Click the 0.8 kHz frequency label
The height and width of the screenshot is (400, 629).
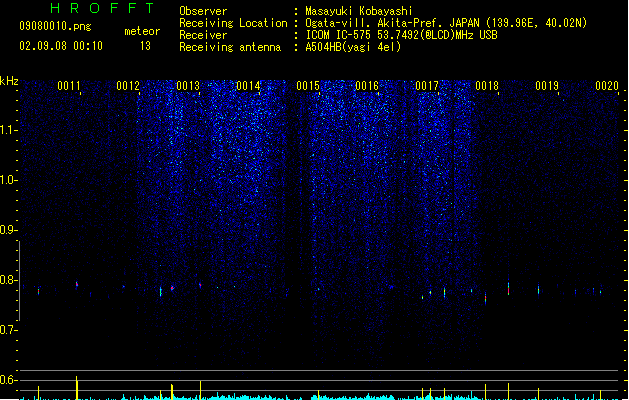pyautogui.click(x=8, y=280)
